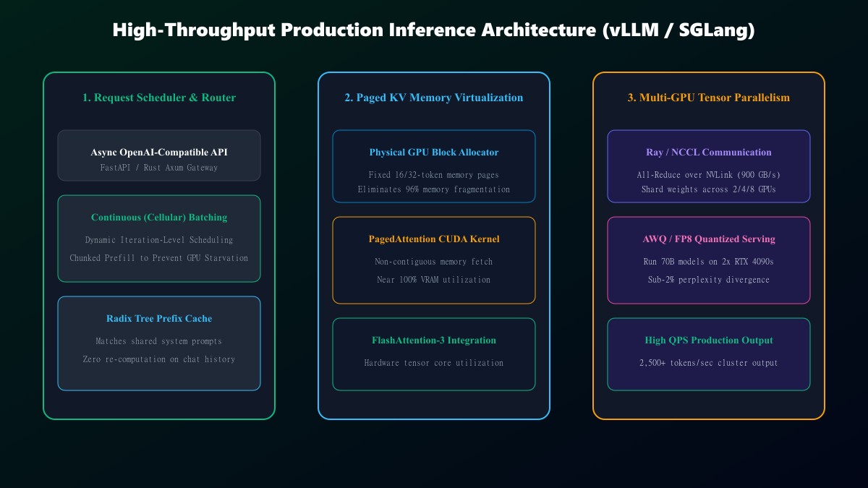Select 'Sub-2% perplexity divergence' line

pyautogui.click(x=709, y=280)
